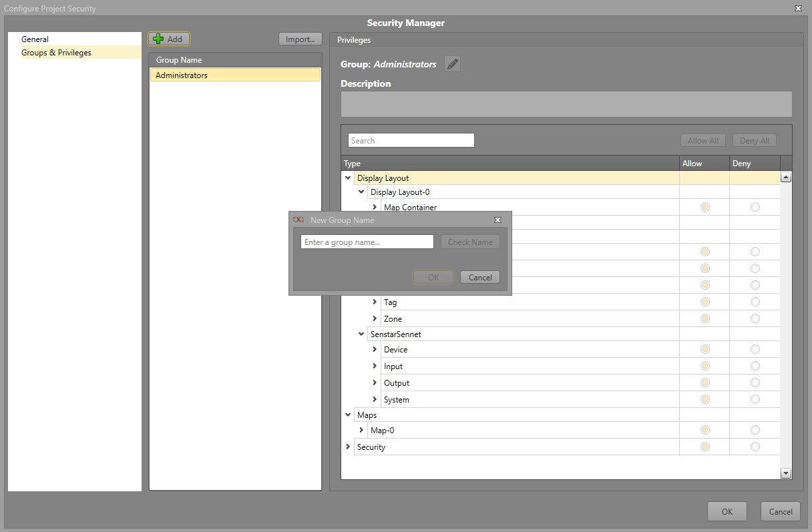Click the group name text field
The image size is (812, 532).
click(367, 242)
